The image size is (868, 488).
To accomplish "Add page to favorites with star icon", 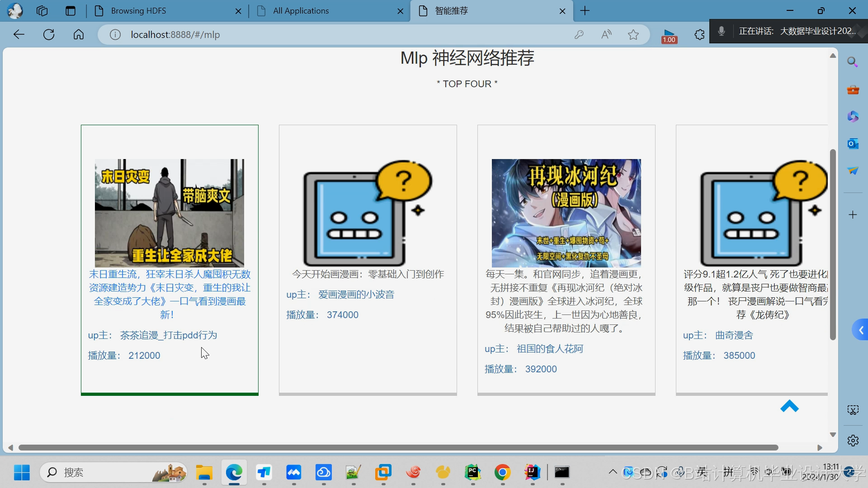I will point(633,35).
